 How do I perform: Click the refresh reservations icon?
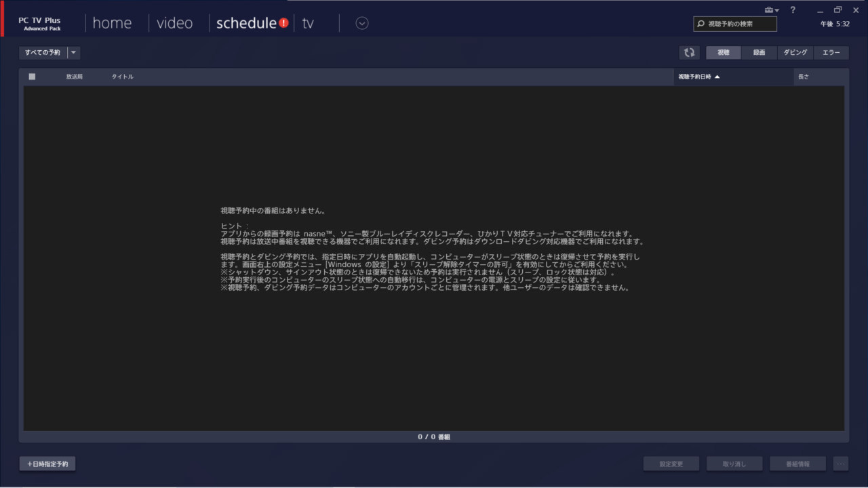(689, 53)
